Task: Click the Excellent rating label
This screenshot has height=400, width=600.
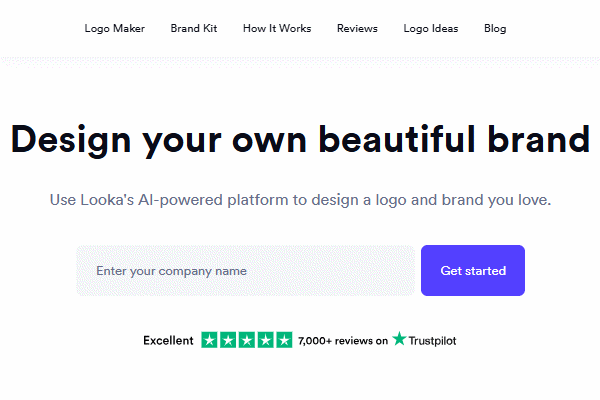Action: coord(168,340)
